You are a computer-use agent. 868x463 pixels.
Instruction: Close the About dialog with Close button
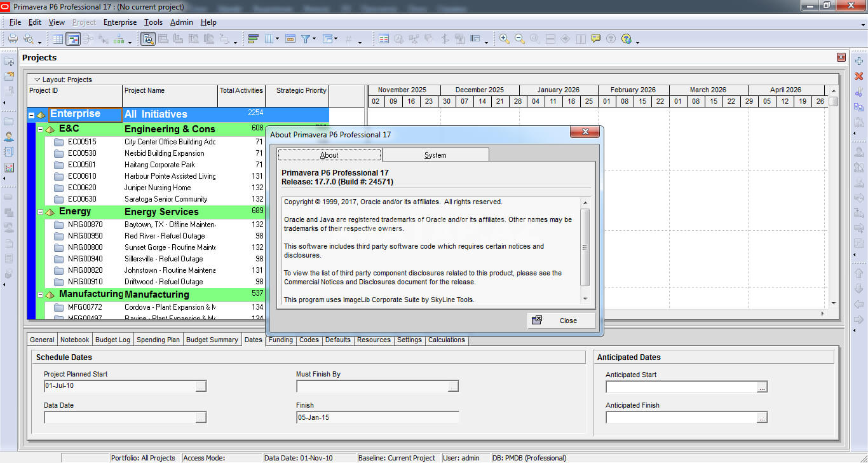561,321
